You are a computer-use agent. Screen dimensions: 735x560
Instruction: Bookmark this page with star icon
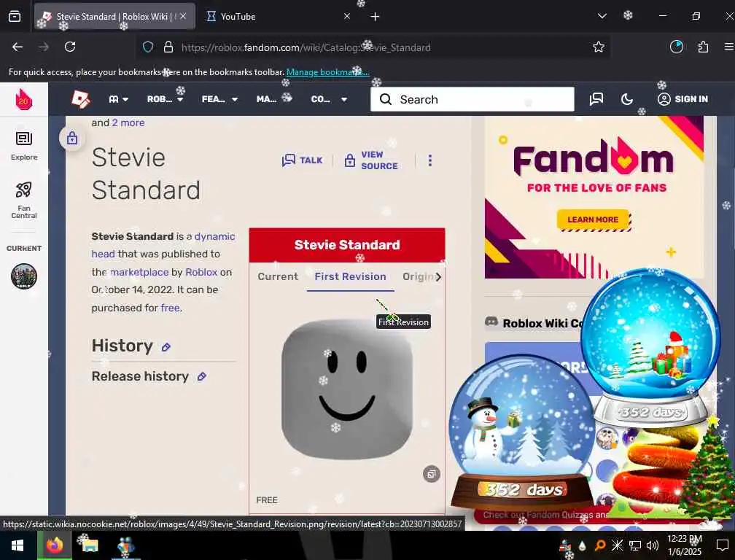click(x=598, y=47)
